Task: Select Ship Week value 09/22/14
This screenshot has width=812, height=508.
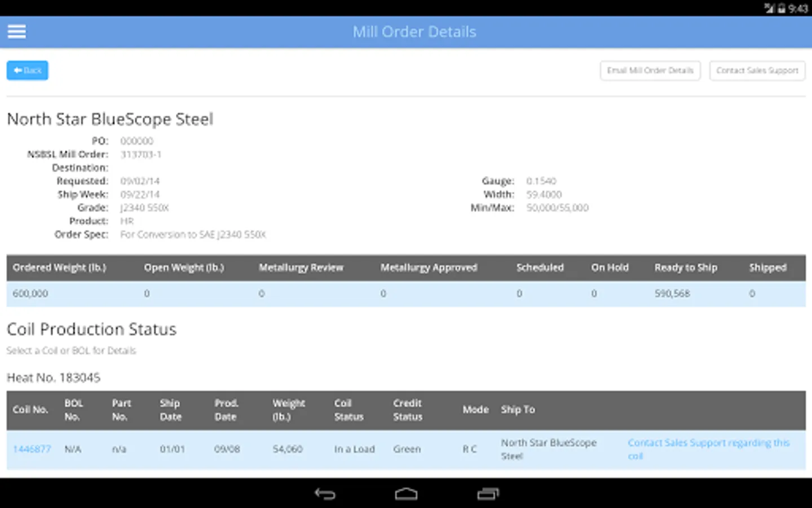Action: tap(140, 195)
